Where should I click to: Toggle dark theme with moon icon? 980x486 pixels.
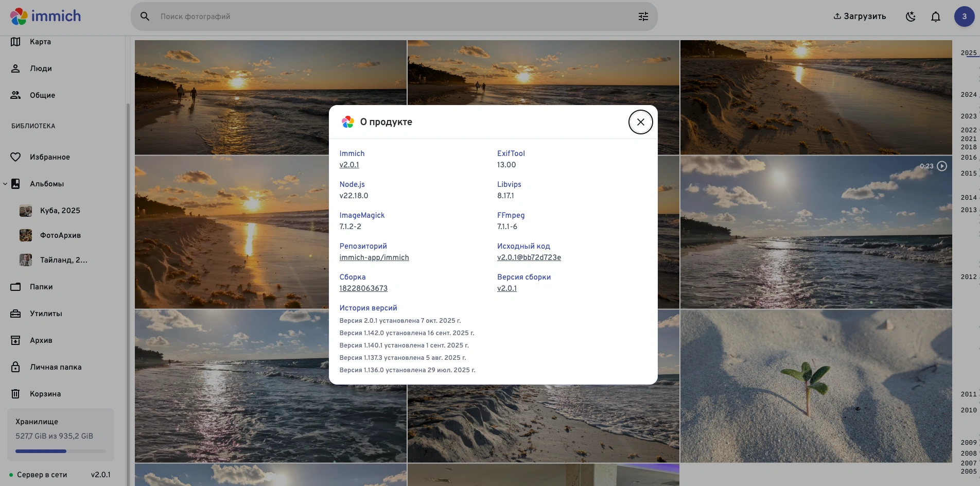coord(911,16)
